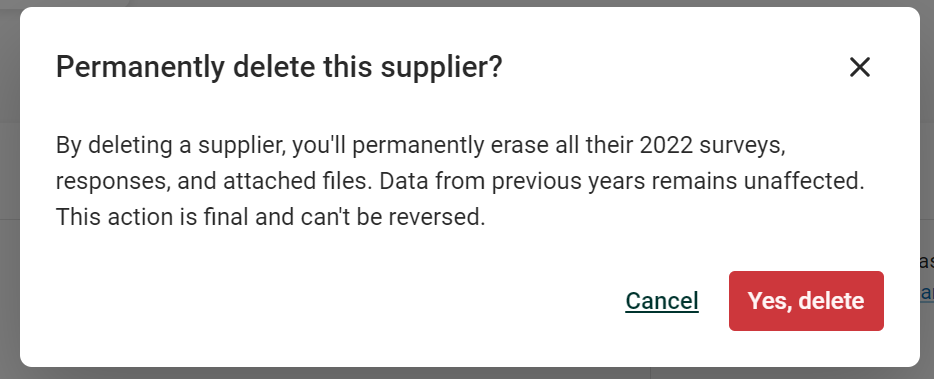Click the word 'supplier?' in the heading
934x379 pixels.
[x=442, y=68]
